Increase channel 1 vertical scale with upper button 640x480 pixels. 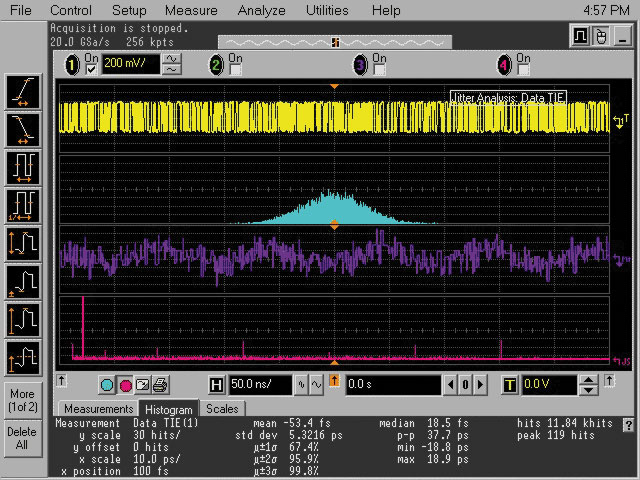point(172,59)
